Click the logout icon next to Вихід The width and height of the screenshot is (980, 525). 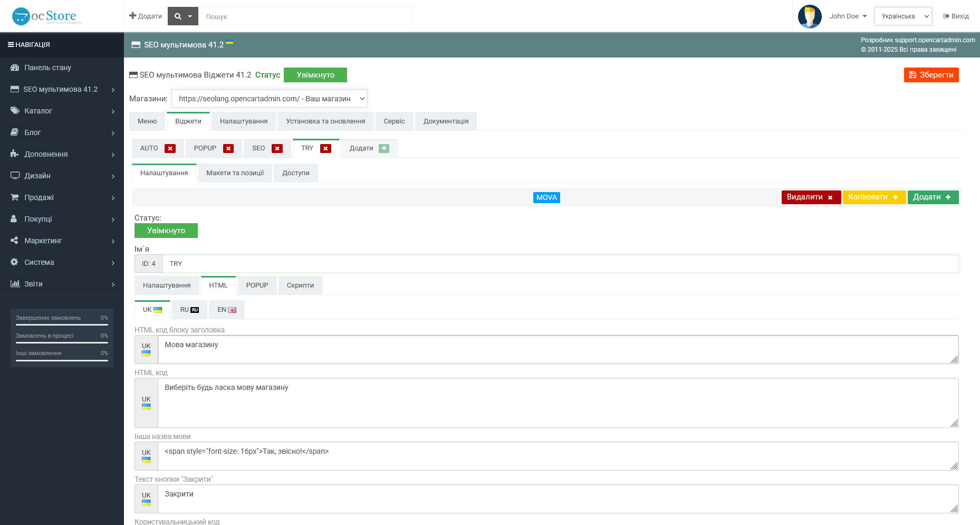[x=946, y=16]
